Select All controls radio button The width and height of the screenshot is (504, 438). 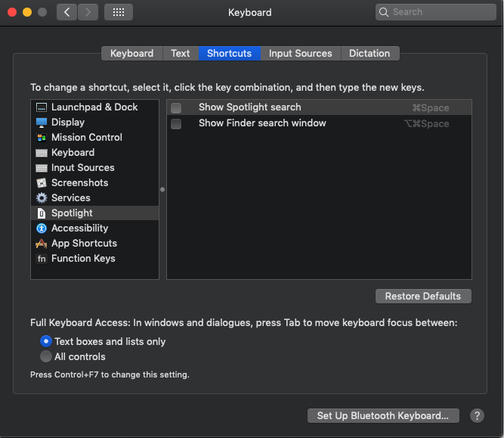[46, 356]
